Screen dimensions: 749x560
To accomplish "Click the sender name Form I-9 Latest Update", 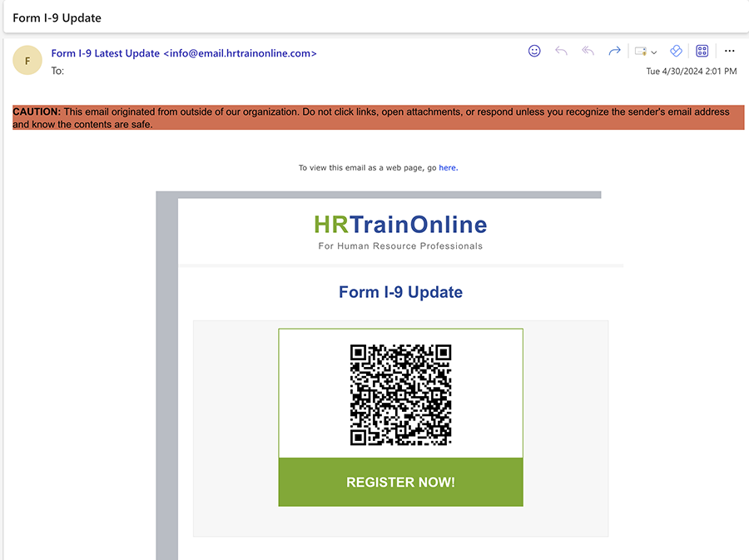I will pos(105,53).
